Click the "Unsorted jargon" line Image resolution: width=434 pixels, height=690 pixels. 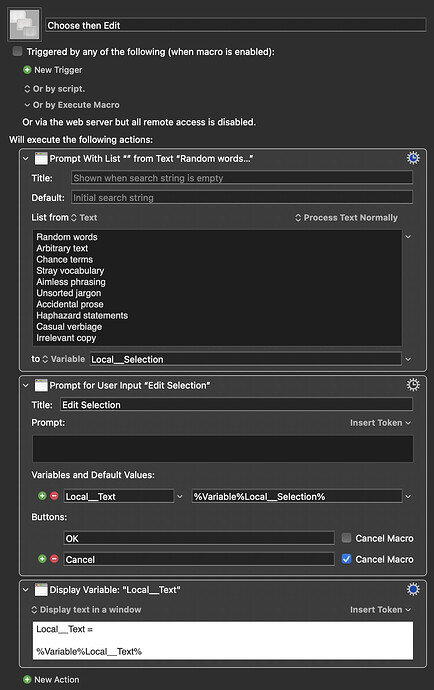[x=69, y=293]
